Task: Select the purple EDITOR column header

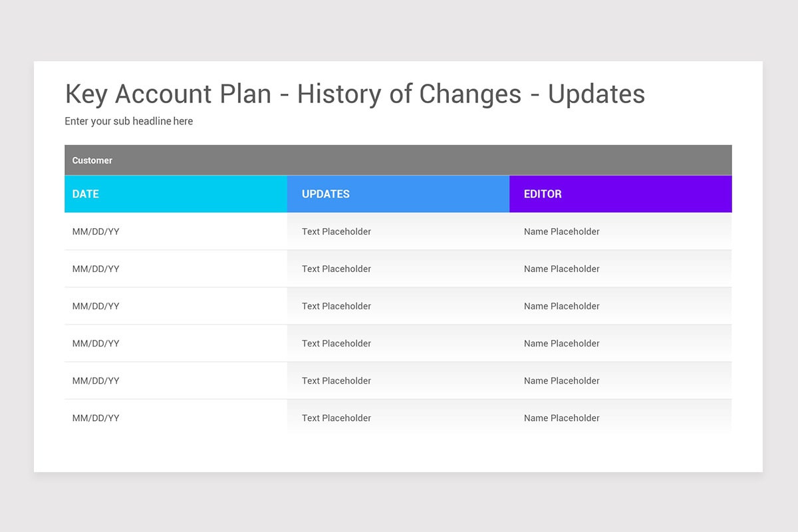Action: [620, 194]
